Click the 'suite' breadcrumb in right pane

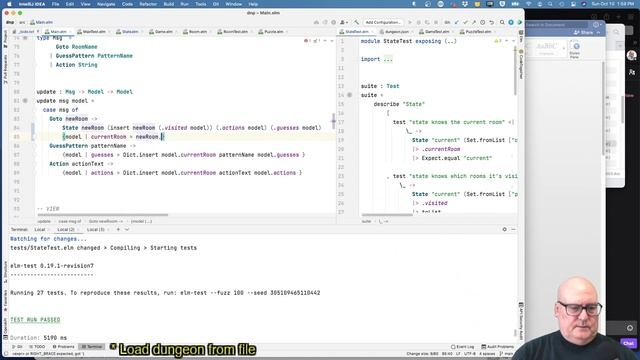366,221
